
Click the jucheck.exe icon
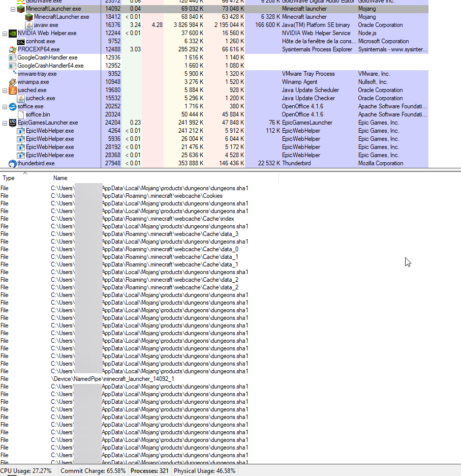point(21,98)
